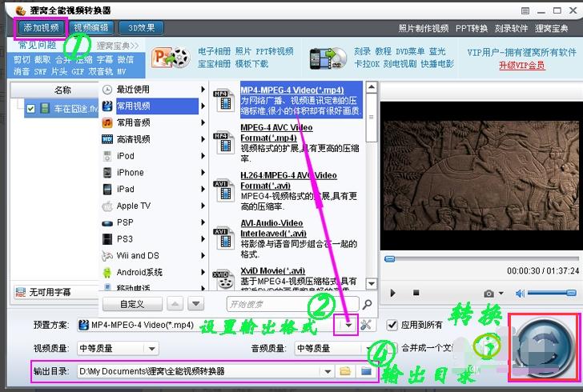Click the 升级VIP会员 link
Image resolution: width=583 pixels, height=392 pixels.
(x=521, y=66)
